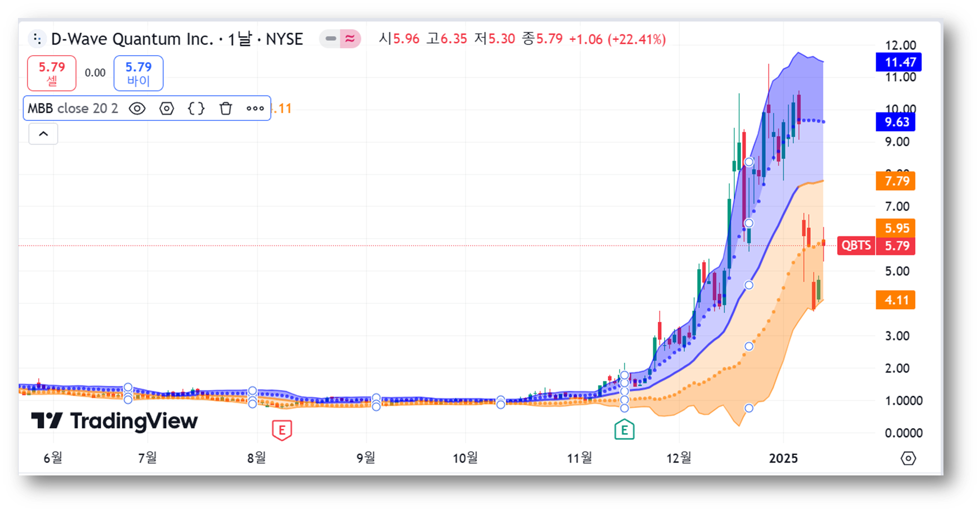Viewport: 980px width, 512px height.
Task: Open the symbol drag handle dots icon
Action: click(37, 39)
